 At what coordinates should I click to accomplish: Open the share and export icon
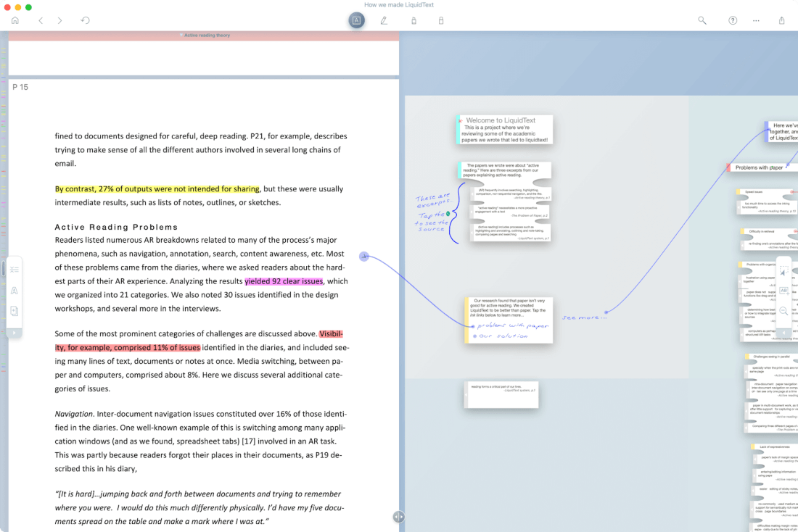782,20
